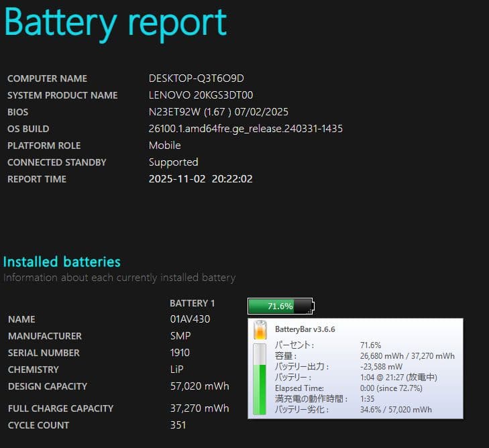The image size is (489, 448).
Task: Click battery name value 01AV430
Action: (x=190, y=319)
